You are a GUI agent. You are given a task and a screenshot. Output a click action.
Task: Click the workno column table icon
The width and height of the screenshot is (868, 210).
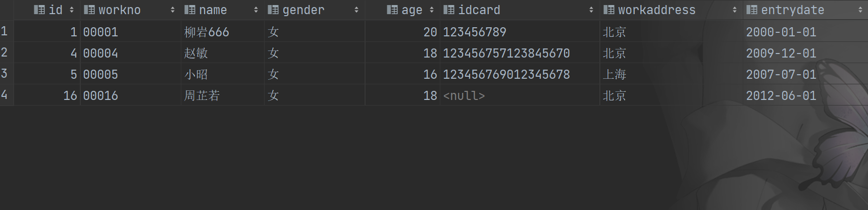[x=89, y=10]
